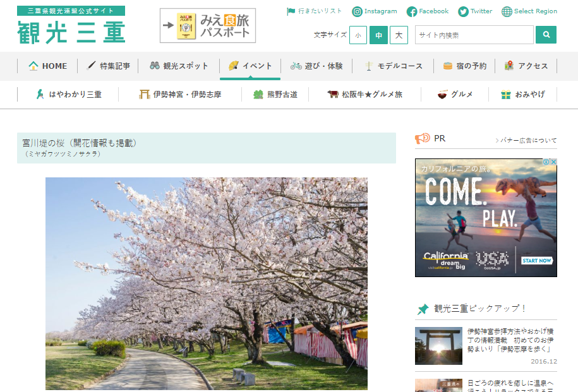Open the 観光三重 site logo
The image size is (578, 392).
click(71, 25)
